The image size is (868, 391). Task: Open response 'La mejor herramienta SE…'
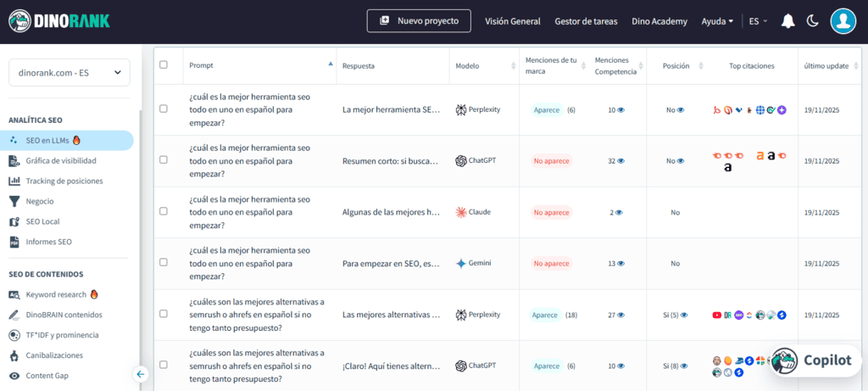[x=392, y=109]
